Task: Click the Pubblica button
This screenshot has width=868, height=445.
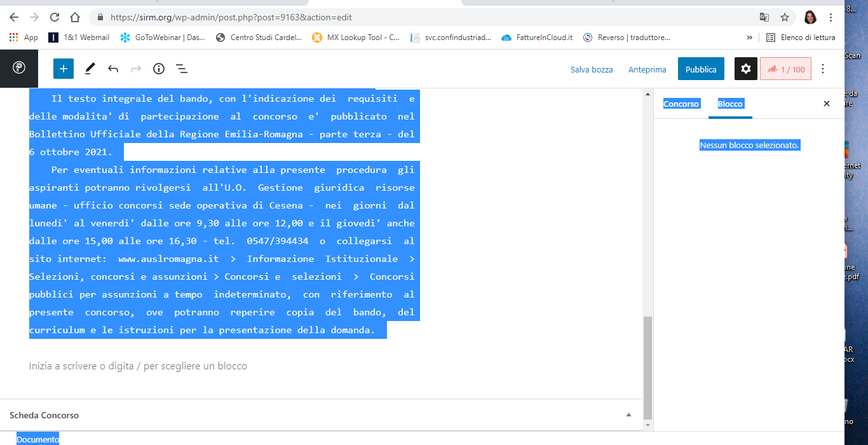Action: pyautogui.click(x=701, y=69)
